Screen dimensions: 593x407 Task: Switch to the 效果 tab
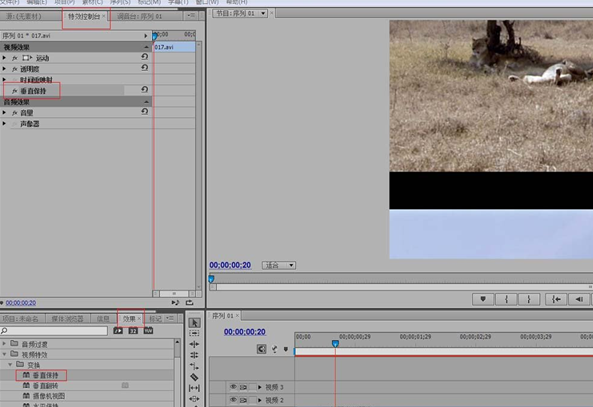[x=130, y=319]
